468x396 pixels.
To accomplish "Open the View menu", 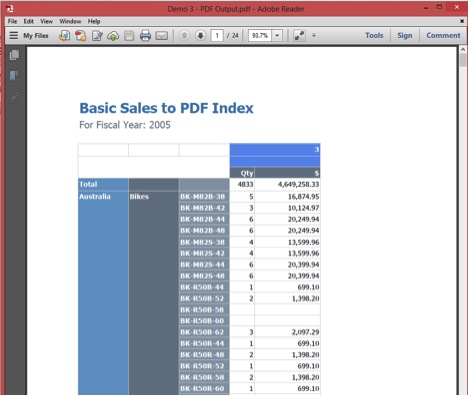I will click(x=46, y=21).
